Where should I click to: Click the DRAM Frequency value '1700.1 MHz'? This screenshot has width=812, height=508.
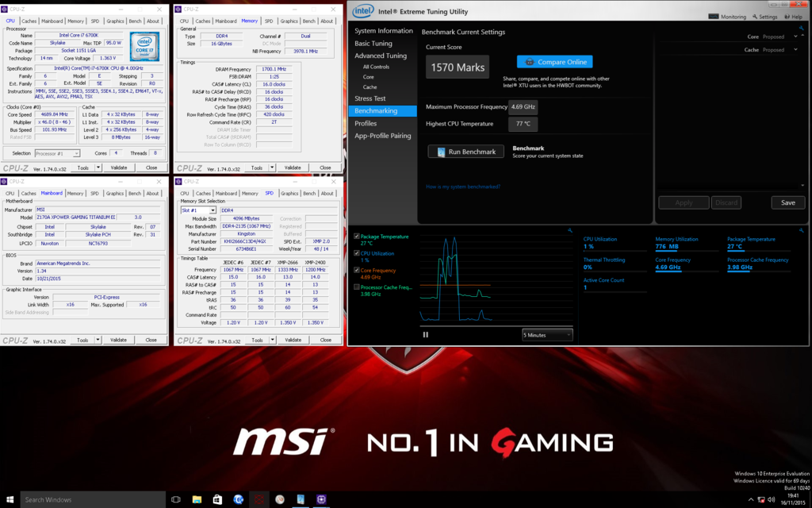point(274,69)
